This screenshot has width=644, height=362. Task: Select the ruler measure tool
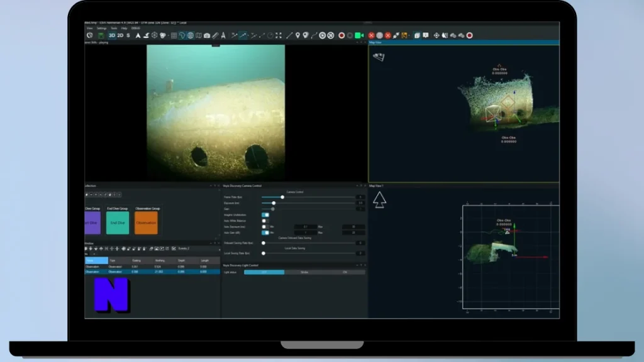(215, 36)
